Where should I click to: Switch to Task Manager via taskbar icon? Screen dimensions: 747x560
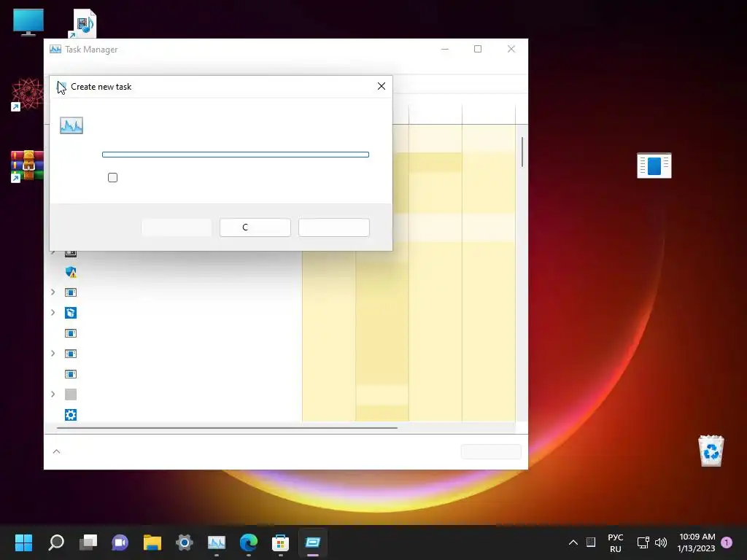[216, 542]
